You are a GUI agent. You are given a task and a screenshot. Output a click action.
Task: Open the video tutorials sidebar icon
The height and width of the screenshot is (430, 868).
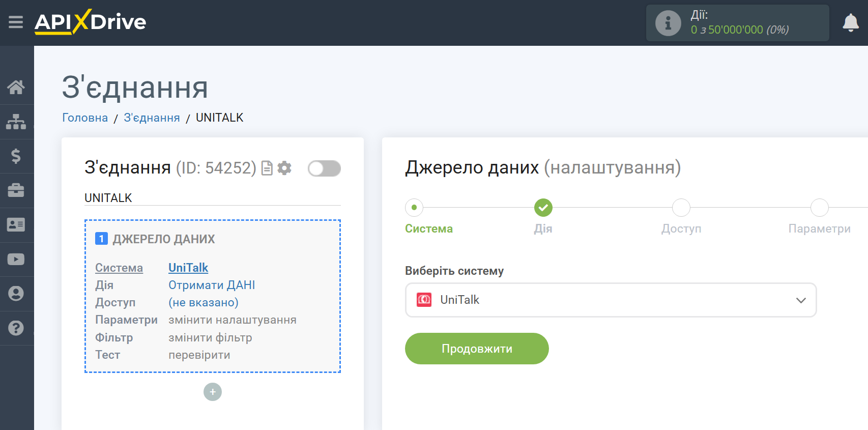(16, 259)
